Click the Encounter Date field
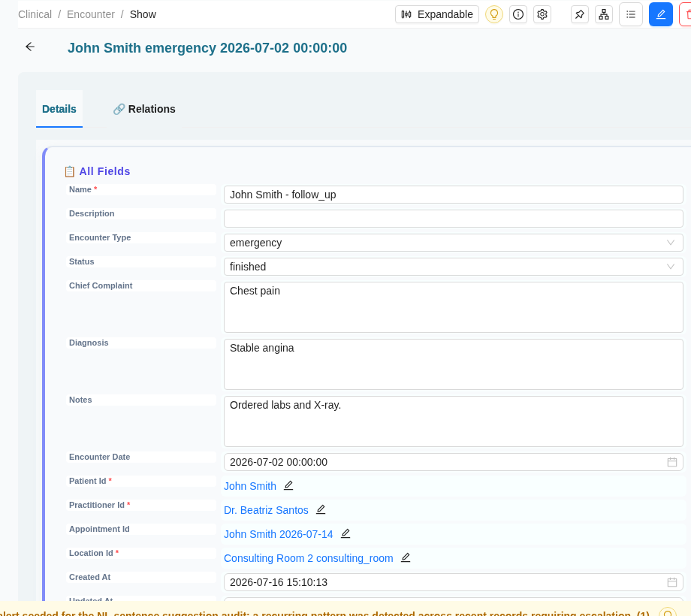The width and height of the screenshot is (691, 616). click(454, 462)
